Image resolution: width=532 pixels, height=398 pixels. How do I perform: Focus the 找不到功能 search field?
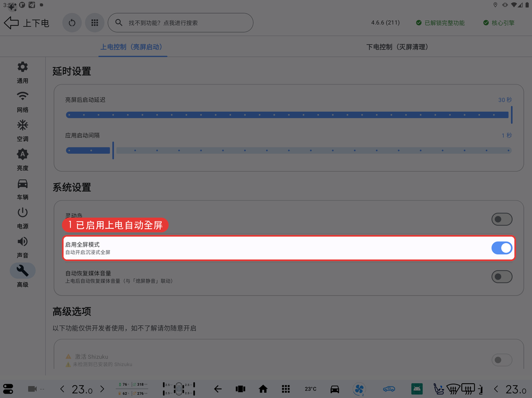click(x=180, y=23)
